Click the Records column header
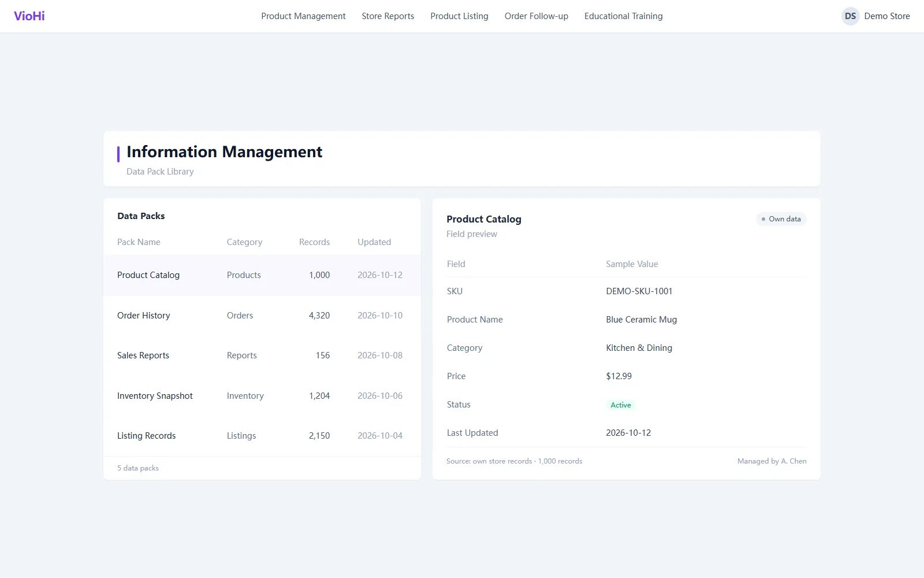 (314, 242)
